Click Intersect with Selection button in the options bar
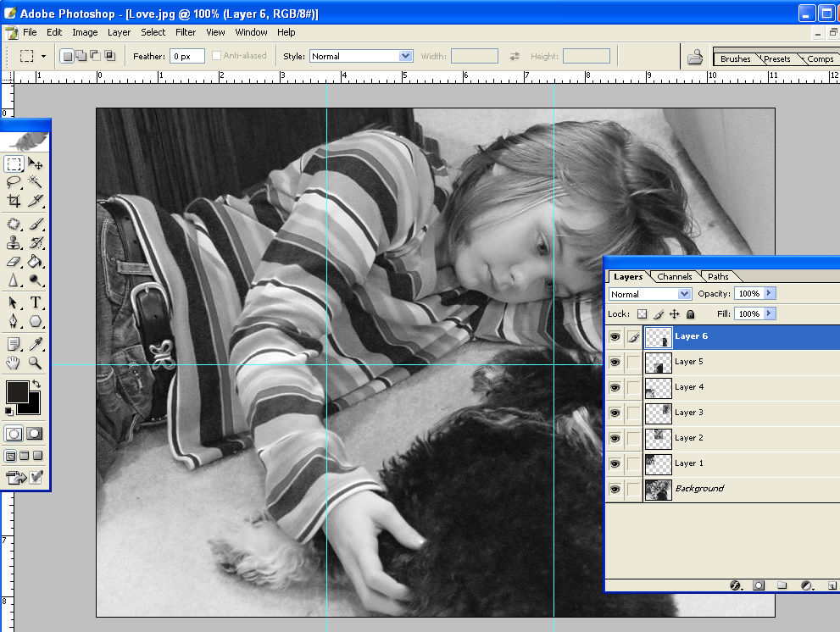 tap(110, 56)
